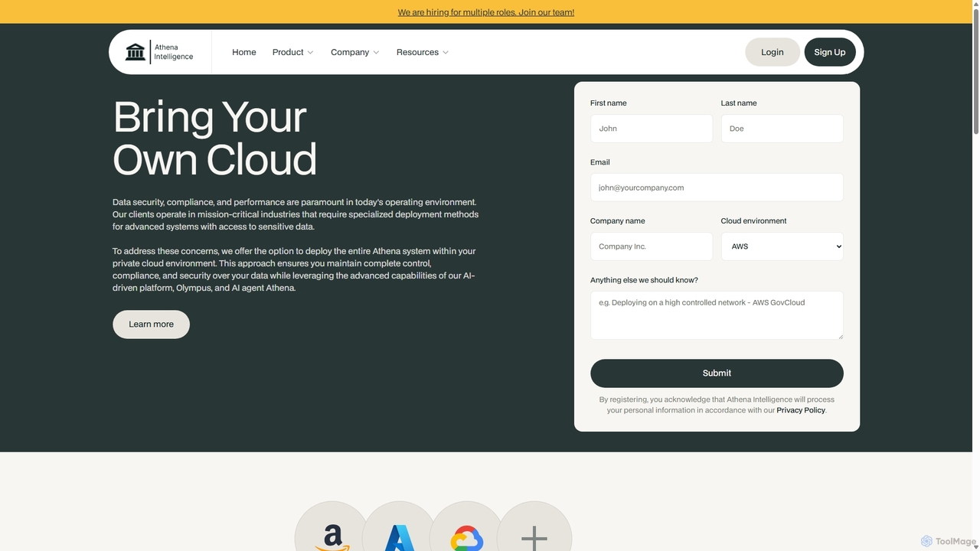Click the Athena Intelligence brand text
The width and height of the screenshot is (980, 551).
click(x=174, y=52)
